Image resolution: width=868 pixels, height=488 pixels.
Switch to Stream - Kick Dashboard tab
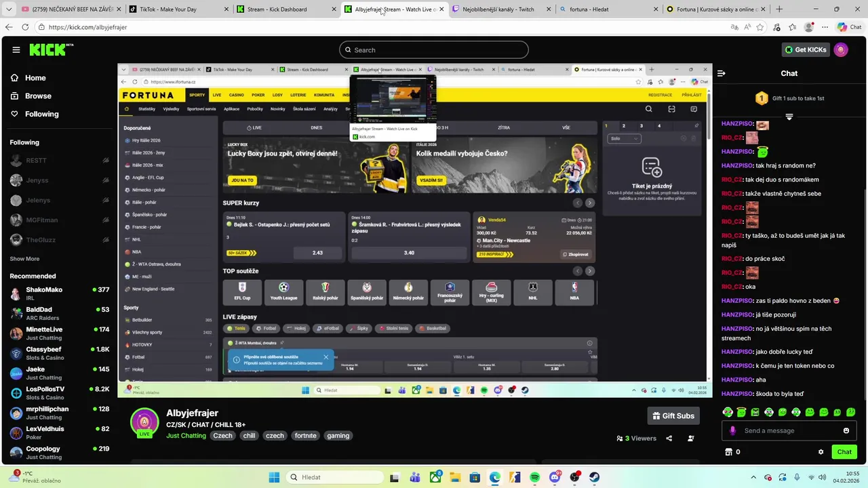point(287,9)
